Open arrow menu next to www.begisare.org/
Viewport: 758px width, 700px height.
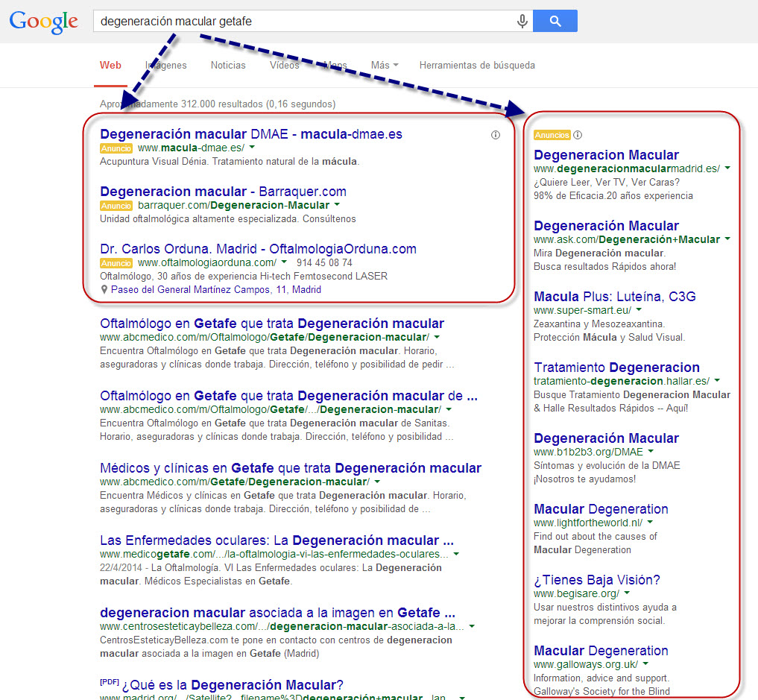[627, 593]
